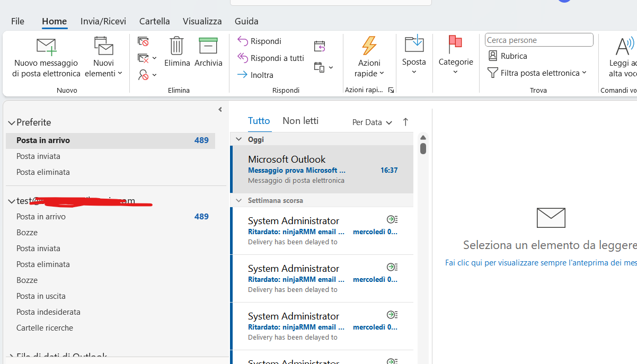This screenshot has height=364, width=637.
Task: Collapse the Preferite section
Action: [x=12, y=123]
